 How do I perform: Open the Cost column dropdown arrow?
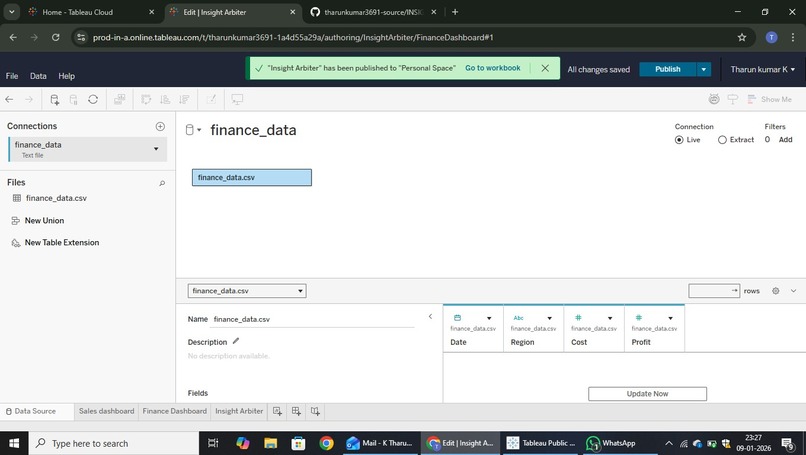tap(610, 318)
